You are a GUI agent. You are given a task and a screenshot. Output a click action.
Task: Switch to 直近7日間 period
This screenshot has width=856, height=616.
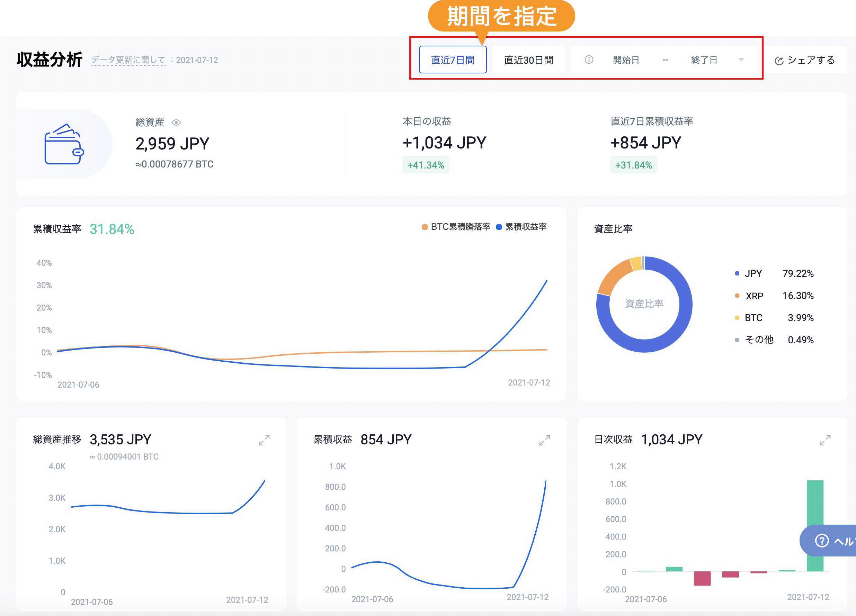453,60
